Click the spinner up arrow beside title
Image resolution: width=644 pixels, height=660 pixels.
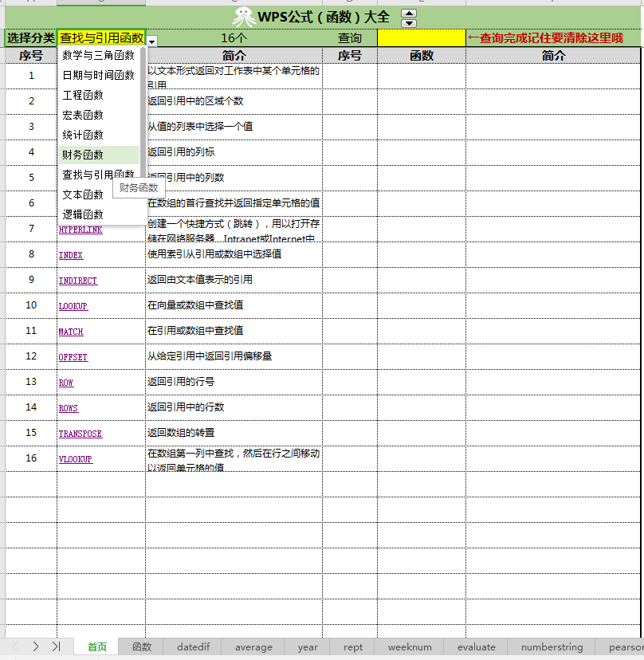(x=409, y=13)
